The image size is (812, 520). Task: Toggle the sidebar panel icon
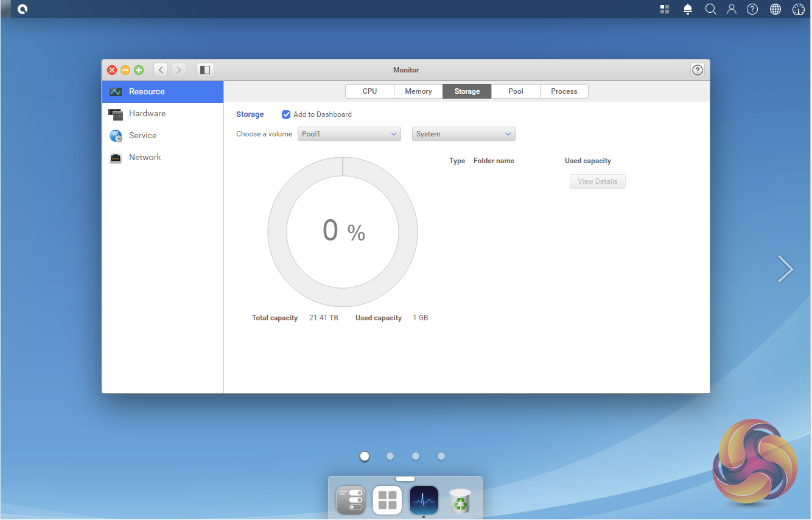(x=205, y=70)
